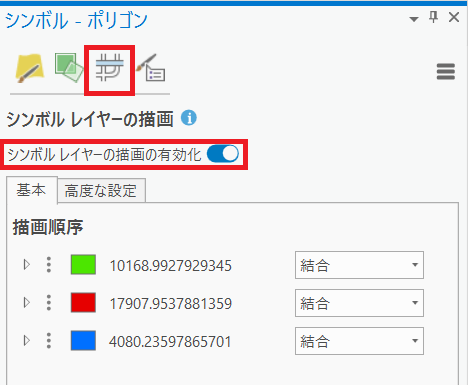Toggle the pane auto-hide pin
Image resolution: width=468 pixels, height=385 pixels.
(x=433, y=17)
